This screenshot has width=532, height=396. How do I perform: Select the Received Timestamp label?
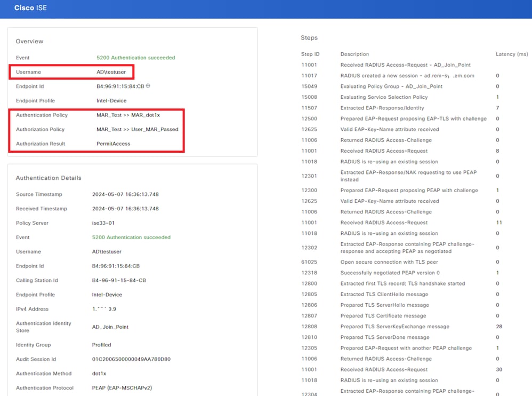(x=42, y=209)
